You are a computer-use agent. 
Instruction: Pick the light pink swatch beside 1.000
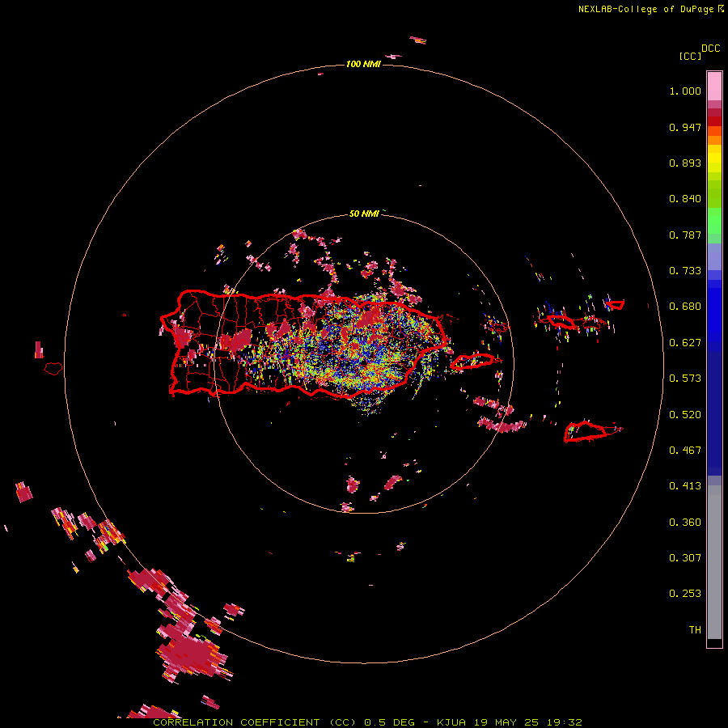click(714, 87)
